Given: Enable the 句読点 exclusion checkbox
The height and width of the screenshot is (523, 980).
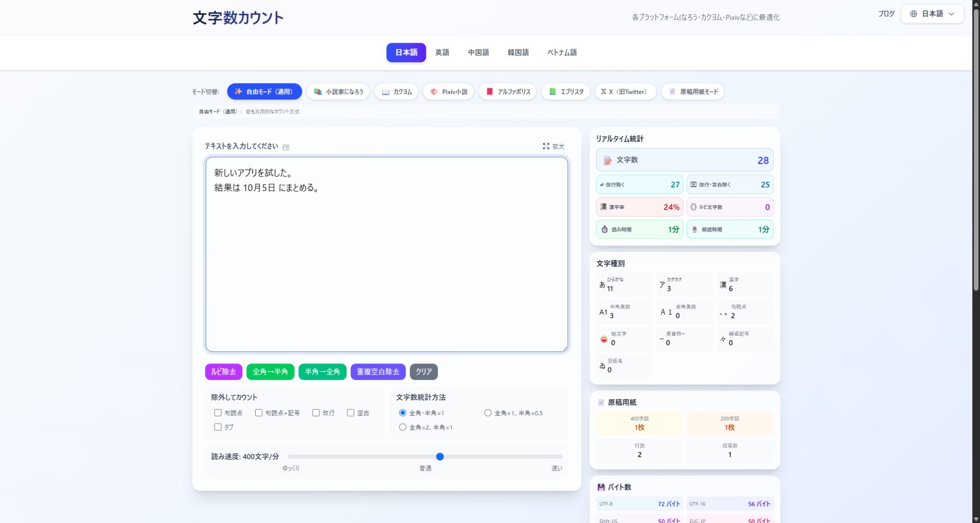Looking at the screenshot, I should [x=218, y=413].
